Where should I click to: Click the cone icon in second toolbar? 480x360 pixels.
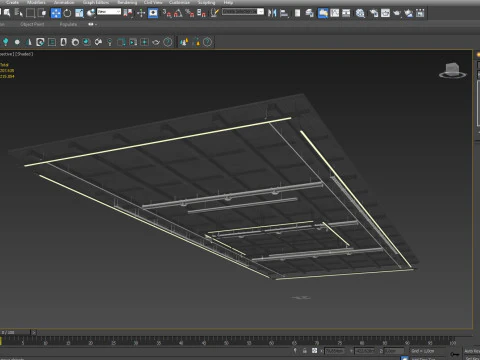click(29, 42)
